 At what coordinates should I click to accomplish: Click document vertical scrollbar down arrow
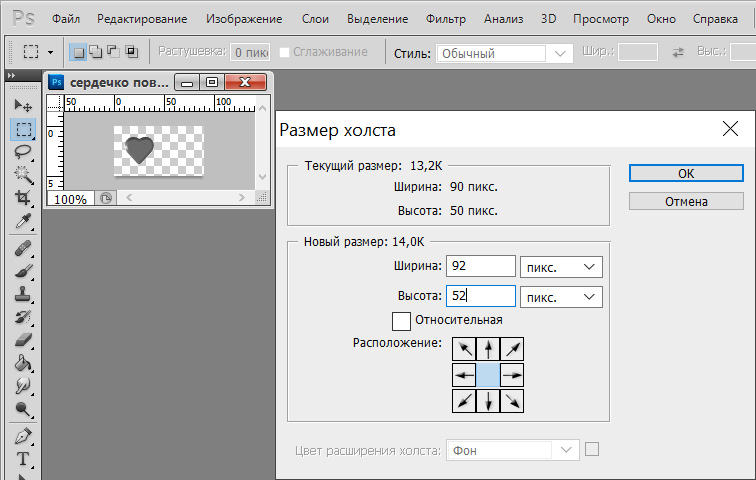coord(262,177)
